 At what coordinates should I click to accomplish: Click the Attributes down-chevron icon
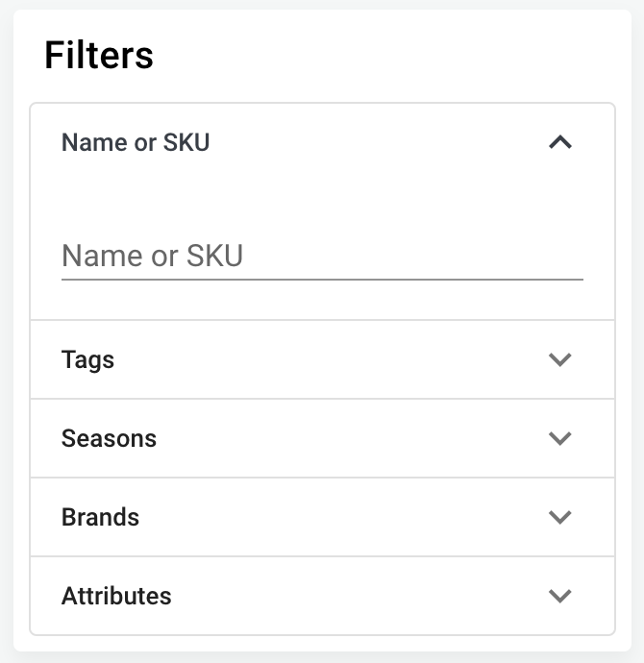559,596
